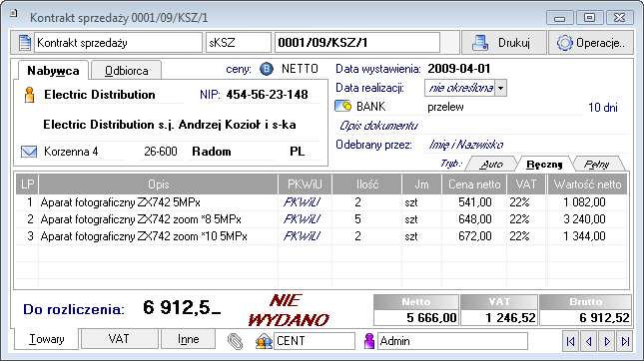Click the envelope address icon
Screen dimensions: 644x361
click(29, 152)
